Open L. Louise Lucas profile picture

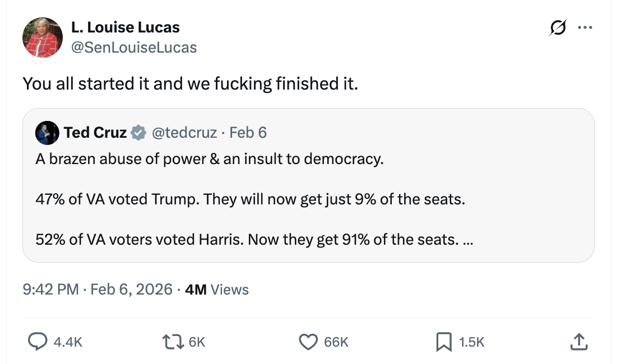click(x=42, y=38)
